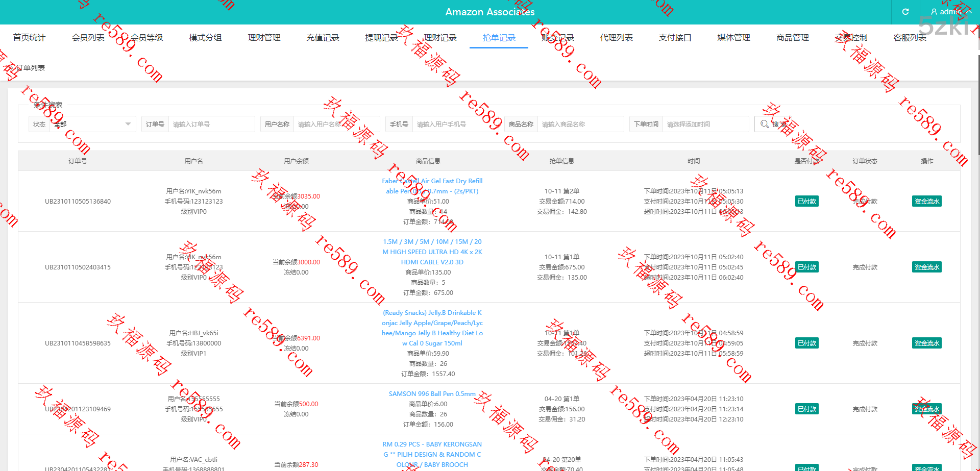Open the 提现记录 menu item
980x471 pixels.
click(x=381, y=37)
